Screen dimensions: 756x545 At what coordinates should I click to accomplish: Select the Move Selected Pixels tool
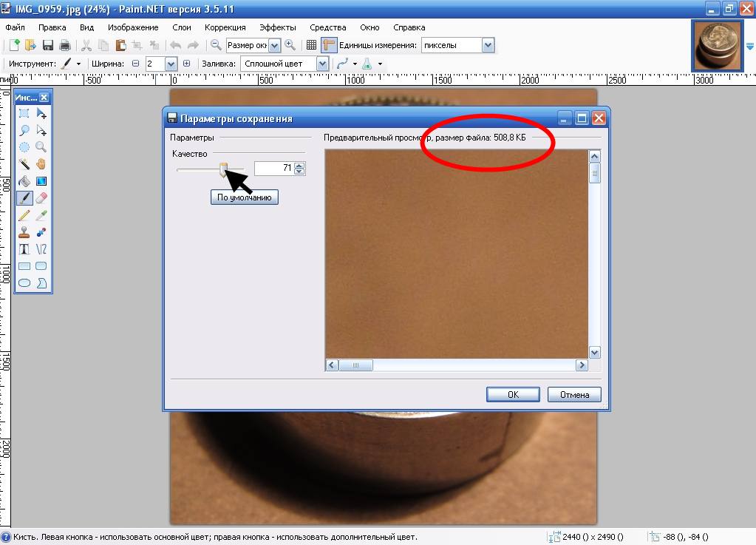(x=41, y=114)
